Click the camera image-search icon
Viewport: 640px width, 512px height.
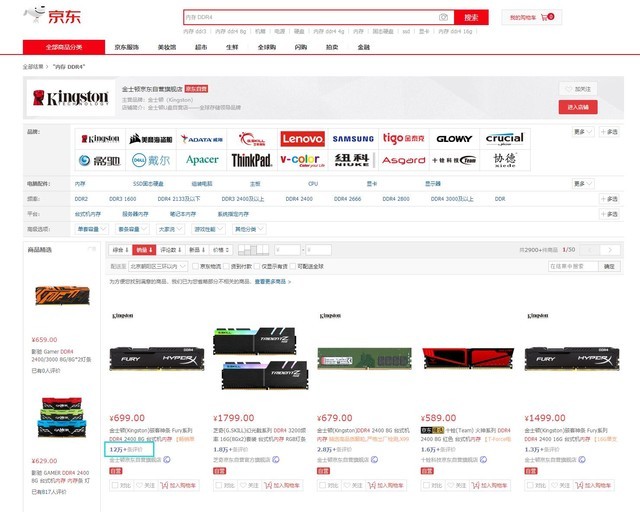click(443, 18)
